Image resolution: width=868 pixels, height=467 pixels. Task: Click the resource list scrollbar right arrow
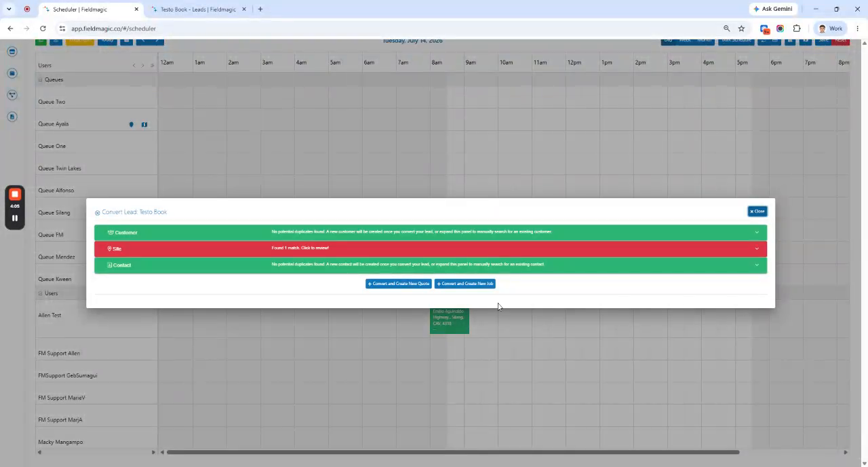pos(153,452)
